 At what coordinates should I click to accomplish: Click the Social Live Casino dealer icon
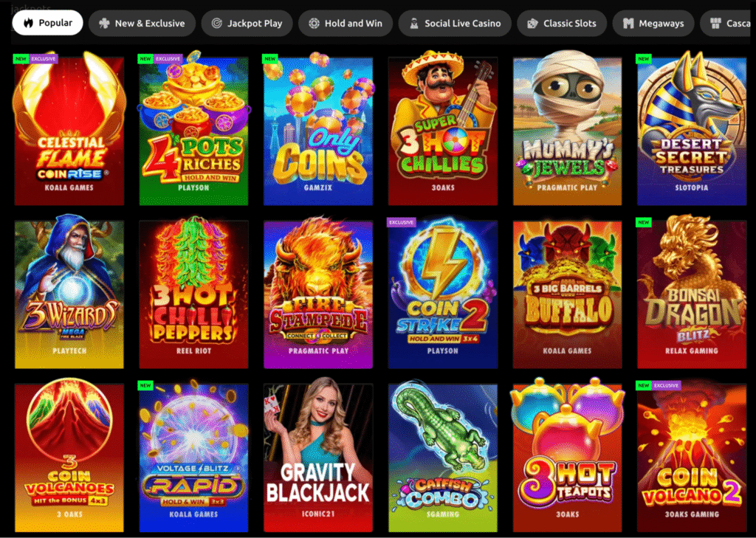[x=413, y=23]
